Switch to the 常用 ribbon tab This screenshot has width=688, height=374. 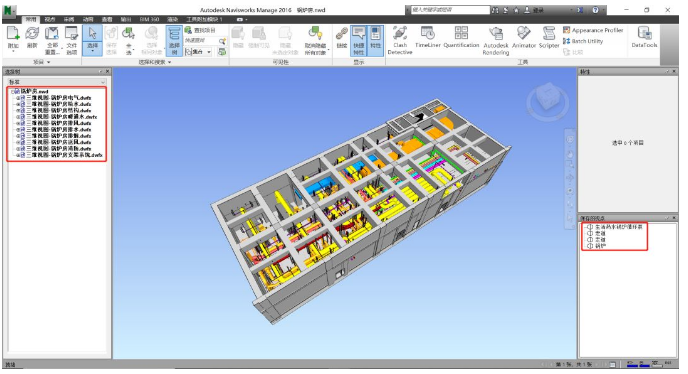point(31,19)
